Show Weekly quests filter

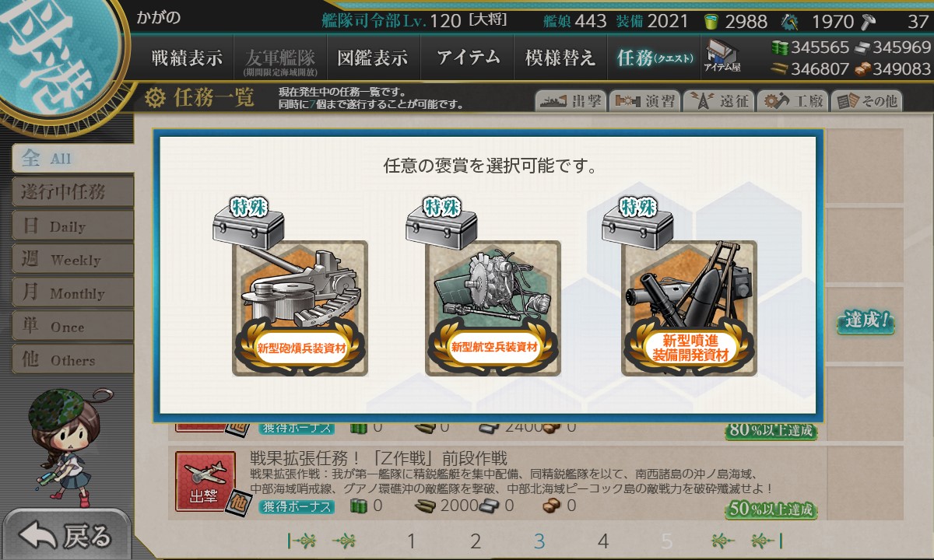(72, 260)
